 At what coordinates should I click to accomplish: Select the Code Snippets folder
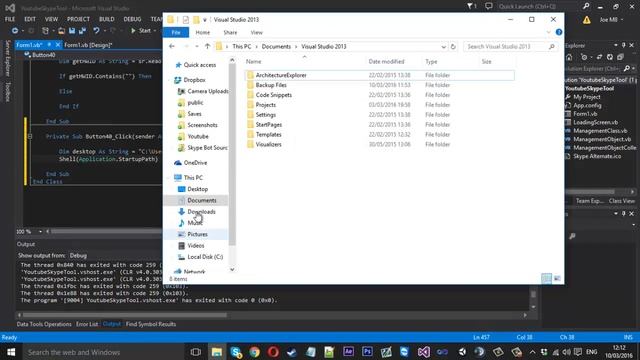[x=273, y=95]
